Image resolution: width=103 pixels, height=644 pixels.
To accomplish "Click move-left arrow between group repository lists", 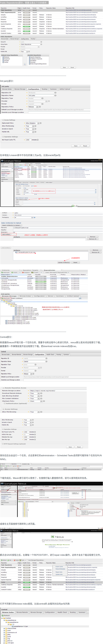I will pyautogui.click(x=25, y=64).
